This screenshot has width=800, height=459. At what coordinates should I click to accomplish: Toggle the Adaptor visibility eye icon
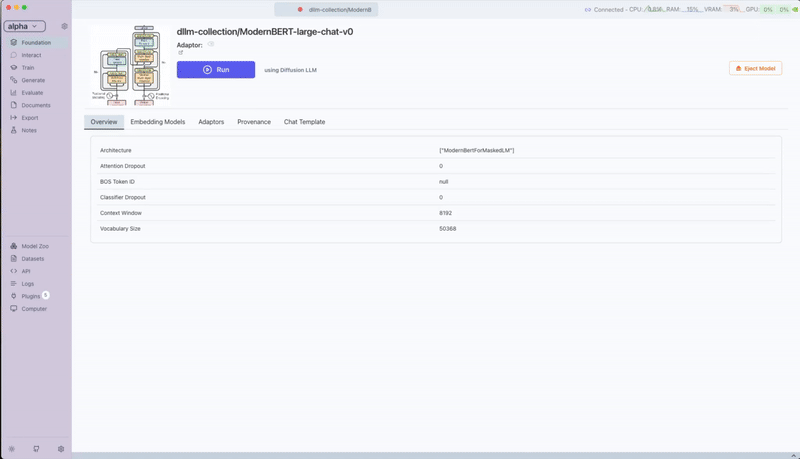tap(211, 44)
